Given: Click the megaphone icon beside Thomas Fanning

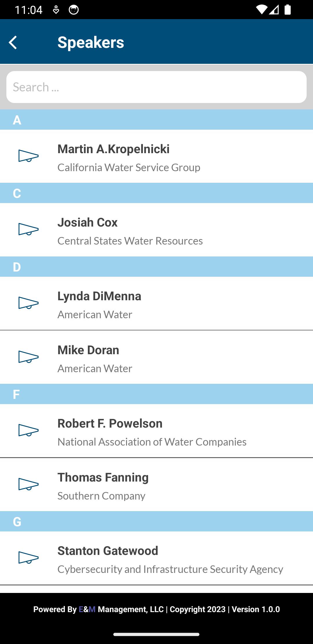Looking at the screenshot, I should (28, 484).
